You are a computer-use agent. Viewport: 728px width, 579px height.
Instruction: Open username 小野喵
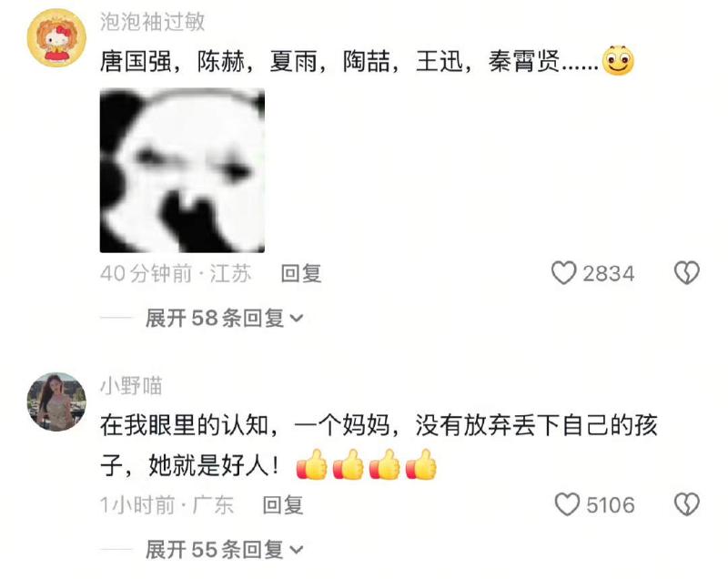[131, 386]
